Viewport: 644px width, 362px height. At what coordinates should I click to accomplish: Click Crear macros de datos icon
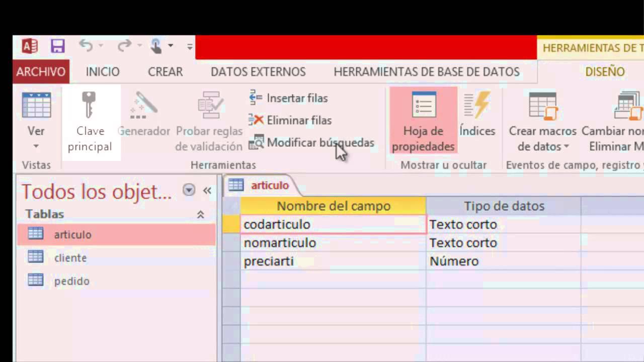(x=542, y=105)
